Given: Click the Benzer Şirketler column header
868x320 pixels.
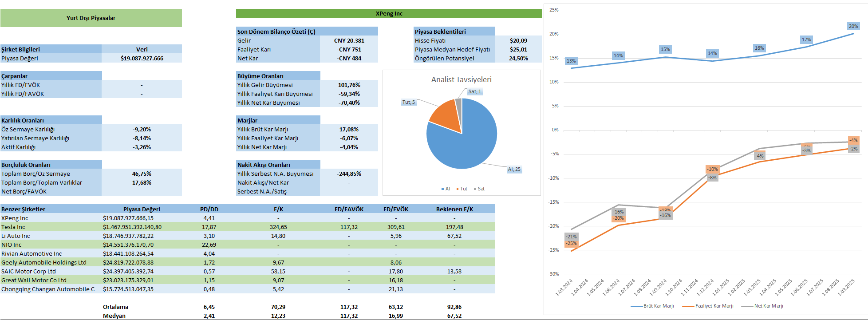Looking at the screenshot, I should click(x=23, y=209).
